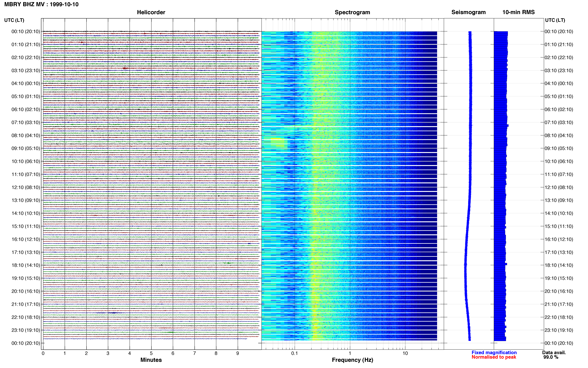Click the spectrogram frequency tick '1'
The width and height of the screenshot is (588, 368).
coord(350,353)
